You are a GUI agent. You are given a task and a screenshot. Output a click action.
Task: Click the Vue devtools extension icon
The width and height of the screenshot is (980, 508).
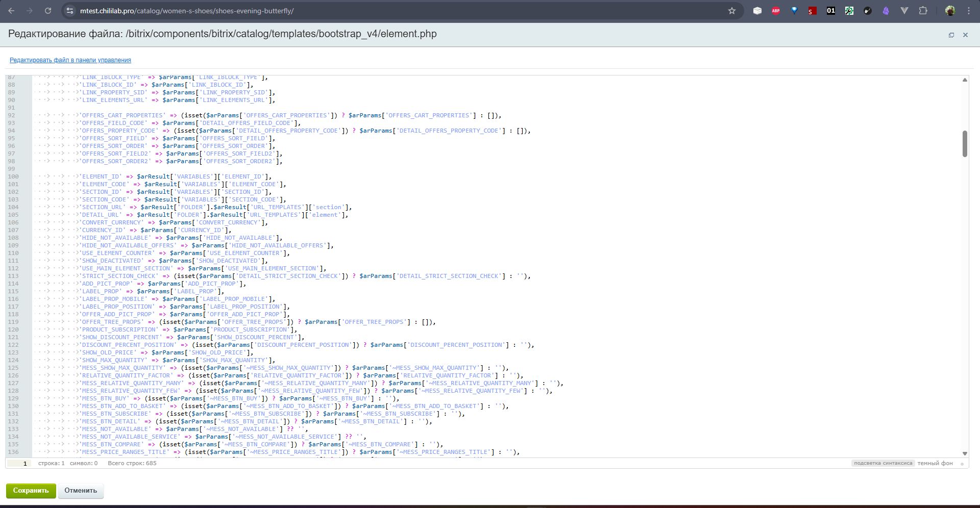pyautogui.click(x=904, y=11)
